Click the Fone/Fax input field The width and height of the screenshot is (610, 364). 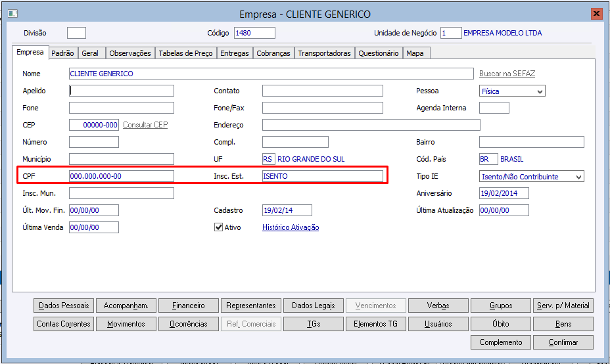[323, 108]
